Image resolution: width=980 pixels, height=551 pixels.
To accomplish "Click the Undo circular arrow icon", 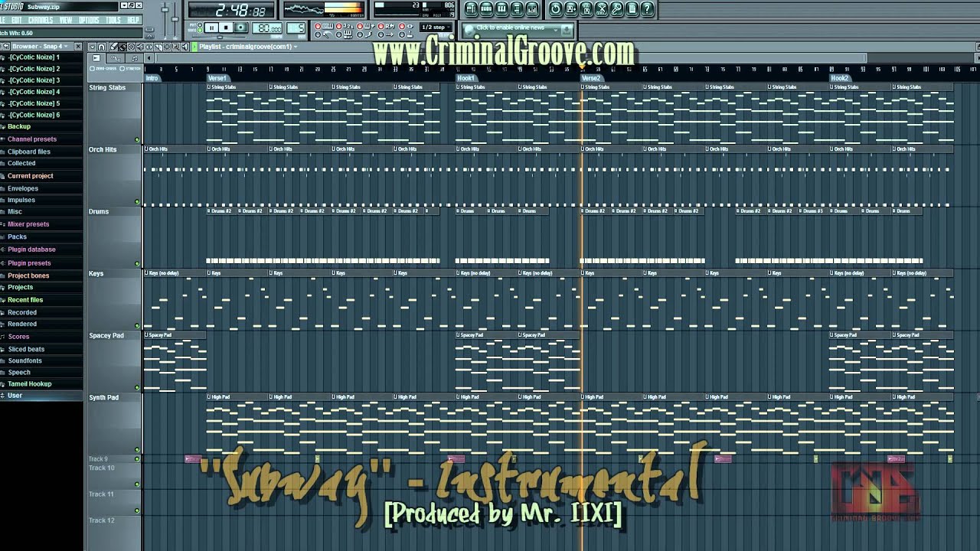I will click(556, 9).
